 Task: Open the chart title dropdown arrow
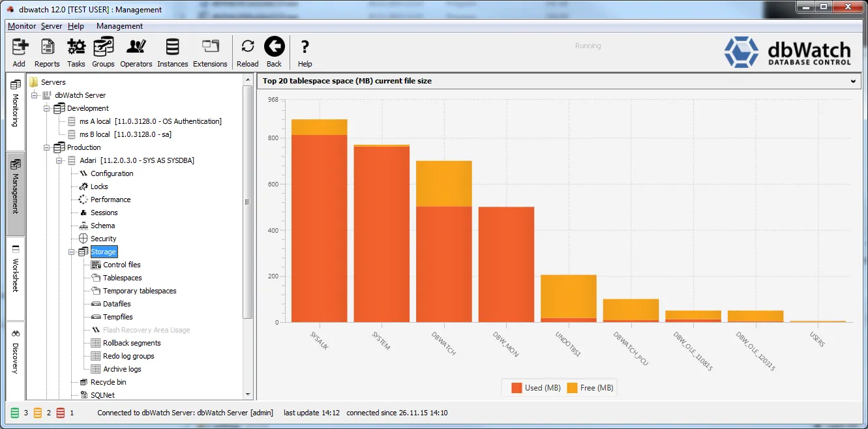coord(853,81)
